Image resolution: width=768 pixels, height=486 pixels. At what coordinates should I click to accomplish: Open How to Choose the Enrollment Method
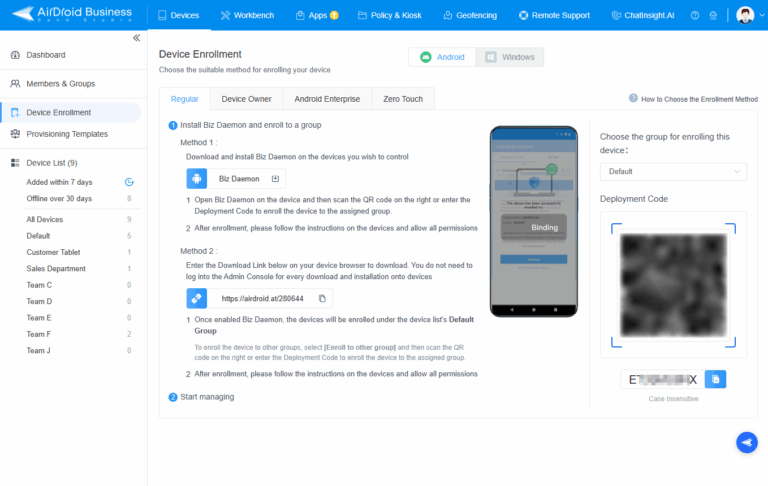699,99
